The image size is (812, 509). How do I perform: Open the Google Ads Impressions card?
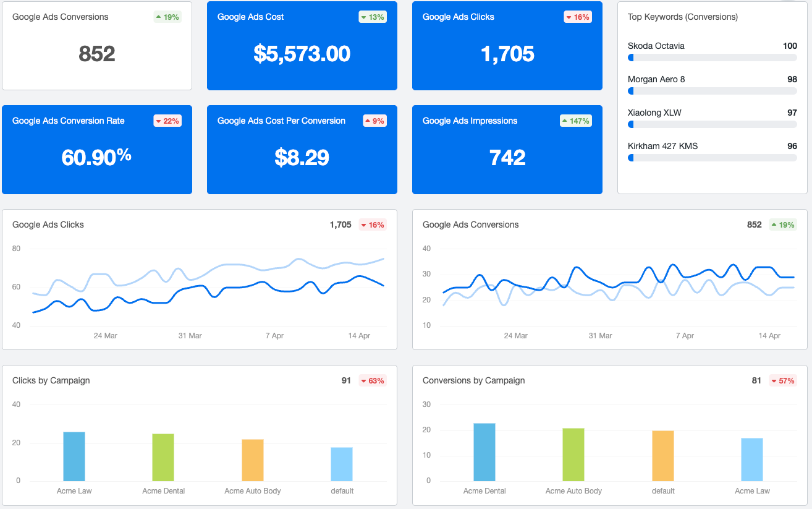[x=507, y=150]
